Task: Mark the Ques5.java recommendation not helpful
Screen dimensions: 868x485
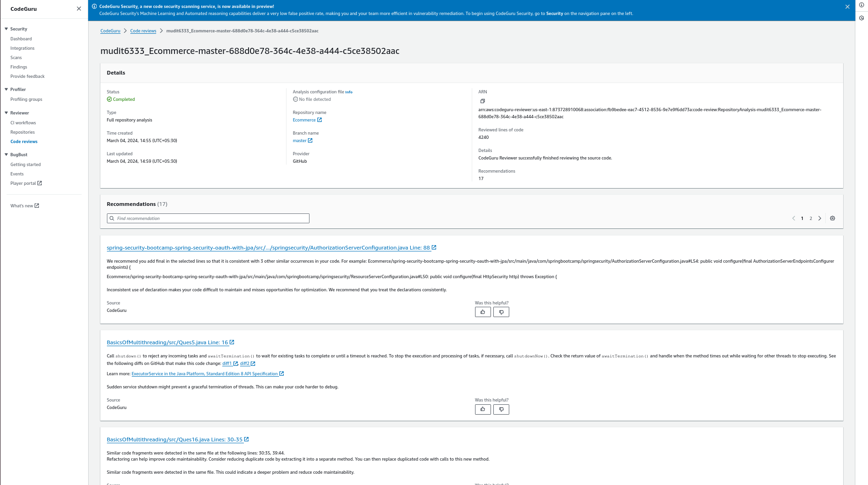Action: point(501,409)
